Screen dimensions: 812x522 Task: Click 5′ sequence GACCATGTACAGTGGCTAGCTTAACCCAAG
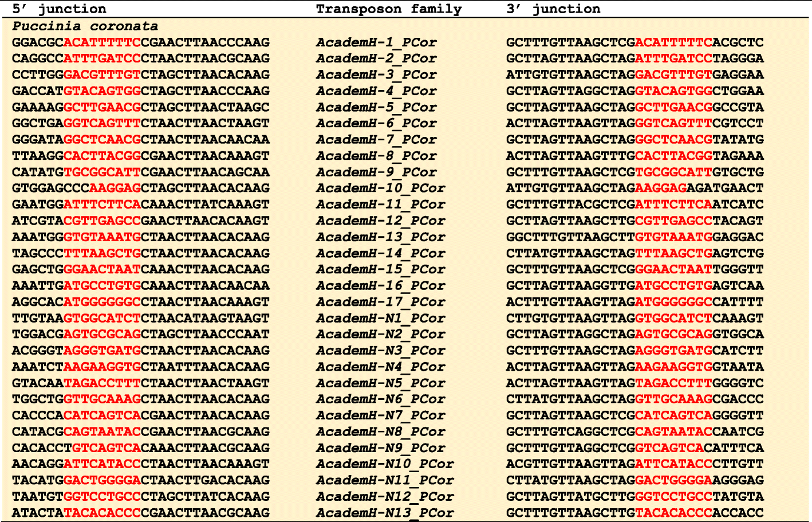141,91
